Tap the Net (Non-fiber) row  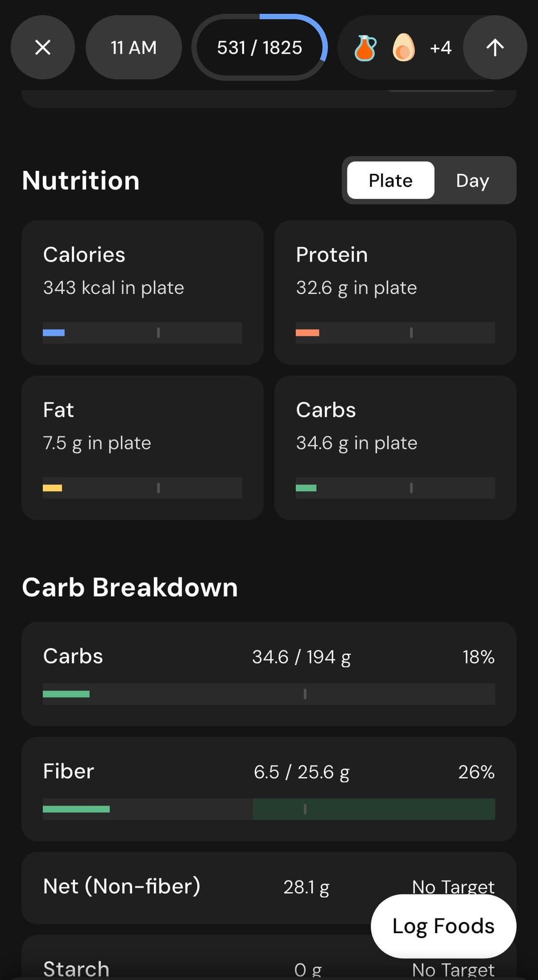coord(199,887)
